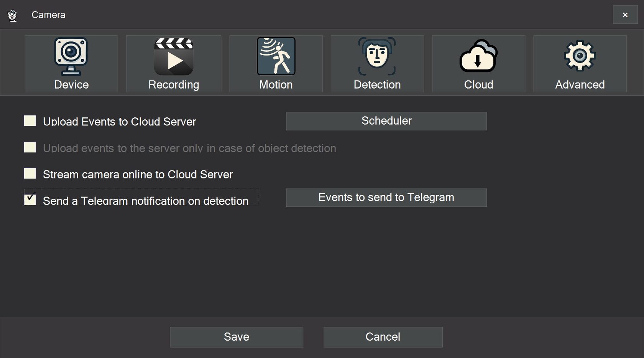644x358 pixels.
Task: Uncheck the Telegram notification on detection checkbox
Action: [x=30, y=199]
